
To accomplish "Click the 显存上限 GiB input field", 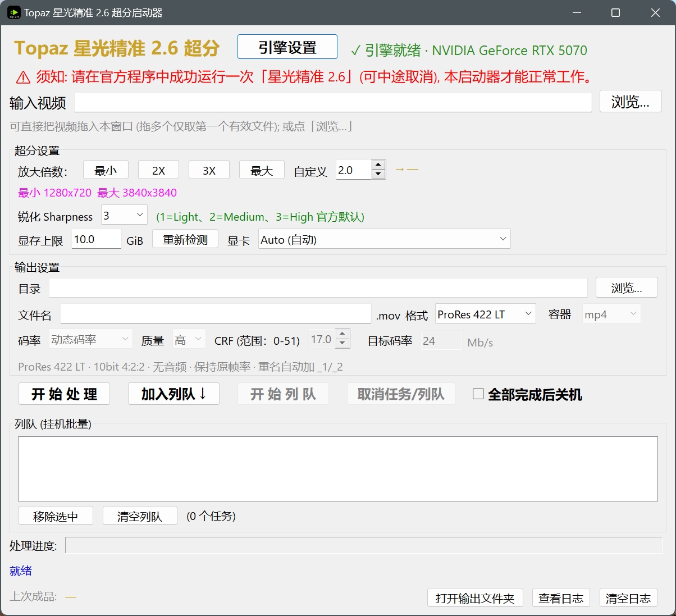I will pyautogui.click(x=97, y=239).
